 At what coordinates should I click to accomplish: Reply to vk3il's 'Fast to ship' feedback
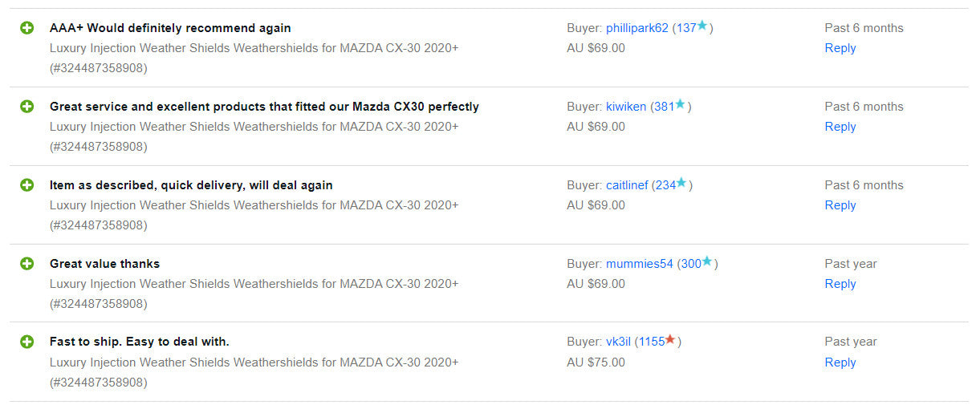pyautogui.click(x=840, y=362)
